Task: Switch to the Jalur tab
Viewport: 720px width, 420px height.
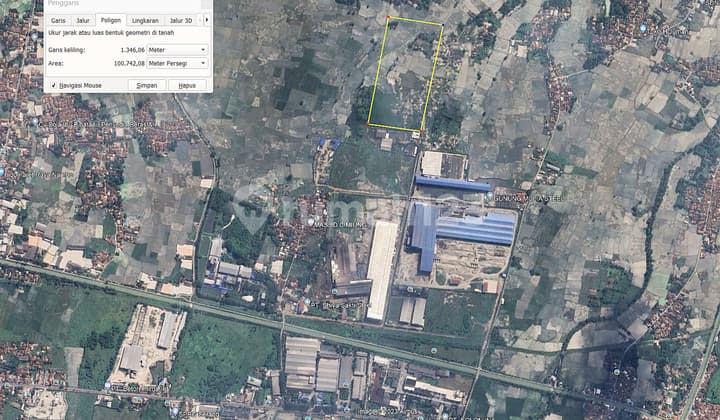Action: [x=83, y=21]
